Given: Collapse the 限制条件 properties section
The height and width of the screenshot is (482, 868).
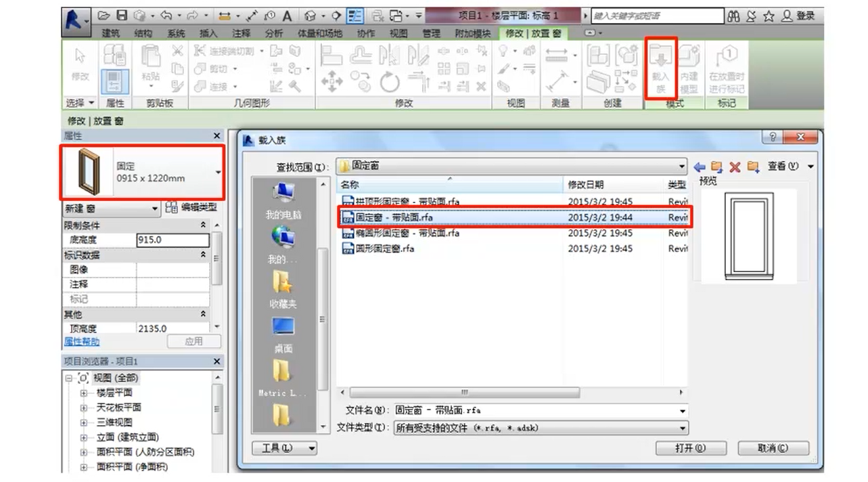Looking at the screenshot, I should click(x=203, y=225).
